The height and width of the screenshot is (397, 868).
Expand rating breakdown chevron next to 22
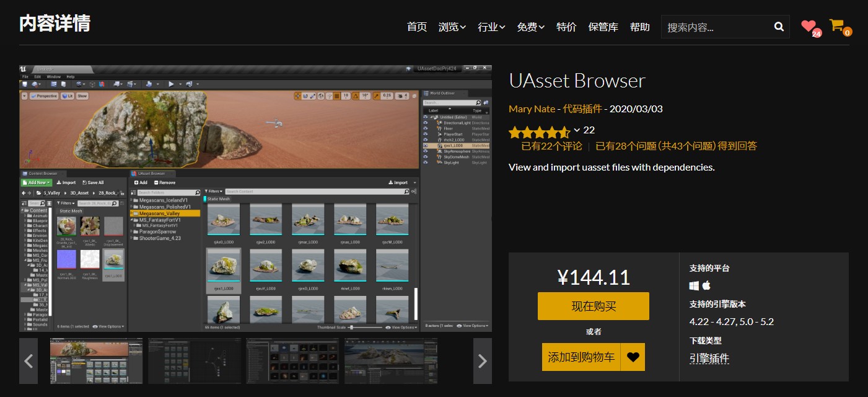pos(577,130)
